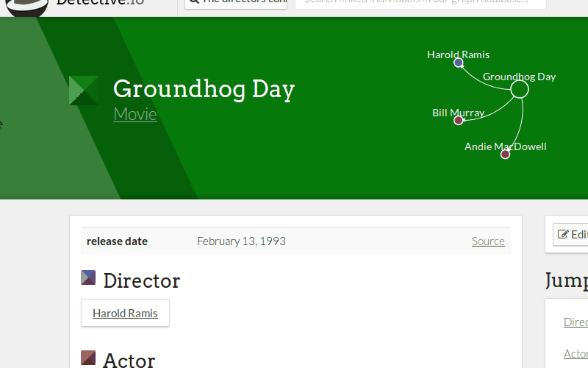Image resolution: width=588 pixels, height=368 pixels.
Task: Click the Detective.io logo icon
Action: click(x=26, y=7)
